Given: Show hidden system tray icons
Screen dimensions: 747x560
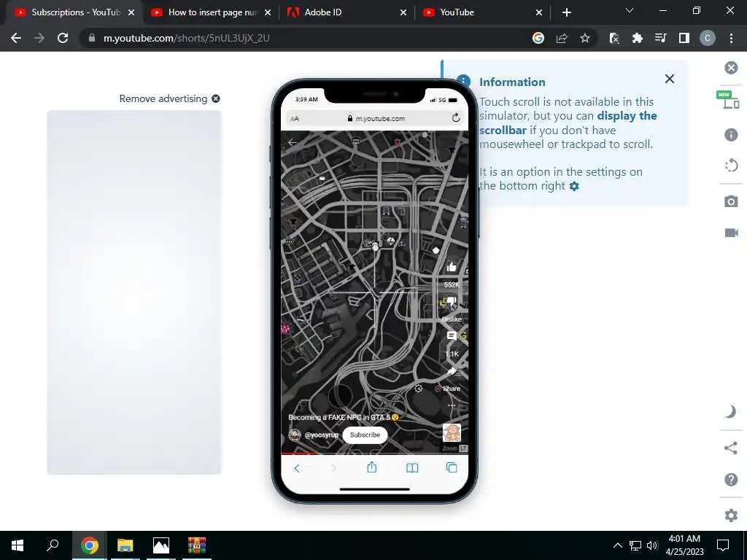Looking at the screenshot, I should pos(617,545).
